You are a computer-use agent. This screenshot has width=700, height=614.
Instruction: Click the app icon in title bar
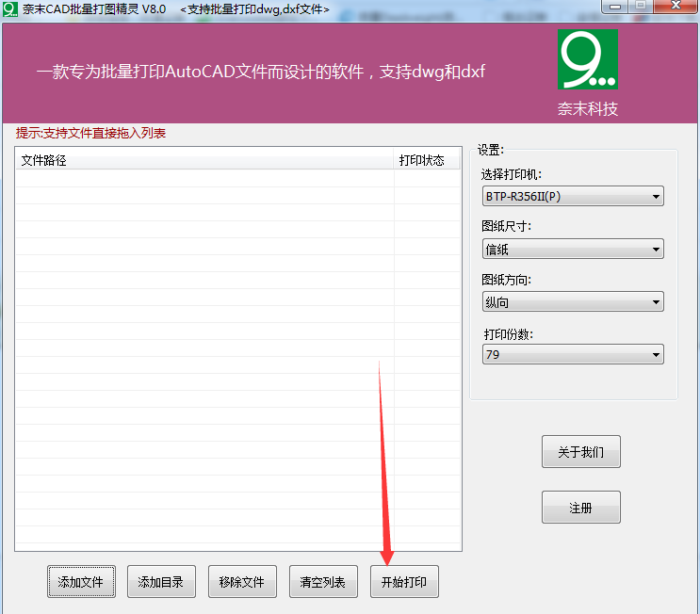10,8
